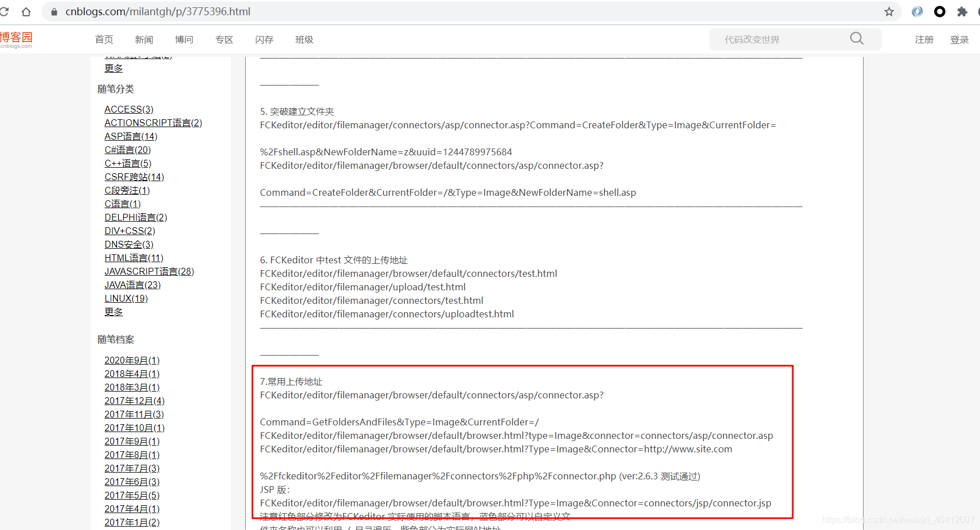Open category DELPHI语言(2)
Screen dimensions: 980x530
pos(136,217)
